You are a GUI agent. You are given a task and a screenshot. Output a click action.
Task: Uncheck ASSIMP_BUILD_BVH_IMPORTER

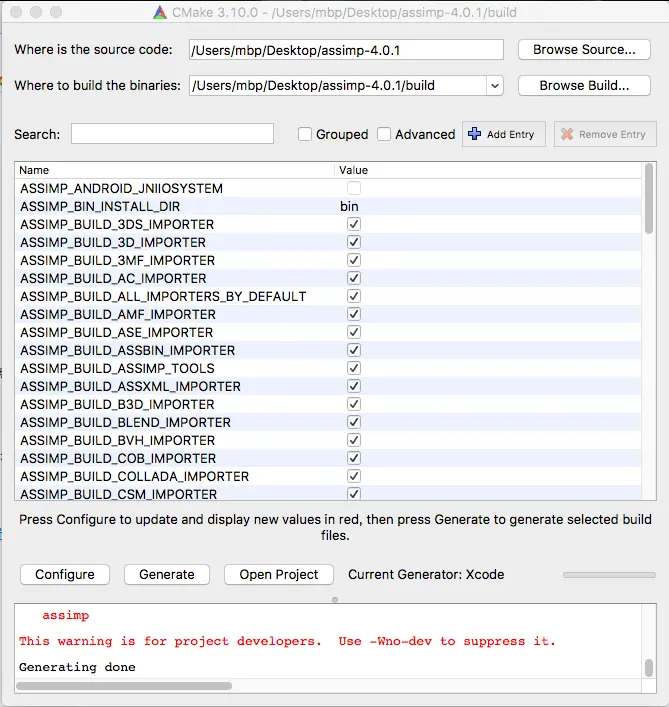tap(354, 441)
